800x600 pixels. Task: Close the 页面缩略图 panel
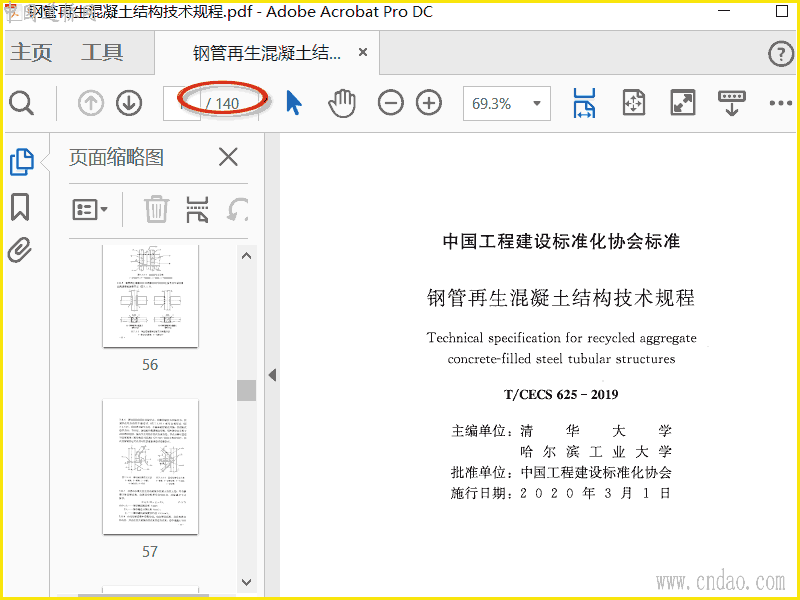[x=228, y=157]
